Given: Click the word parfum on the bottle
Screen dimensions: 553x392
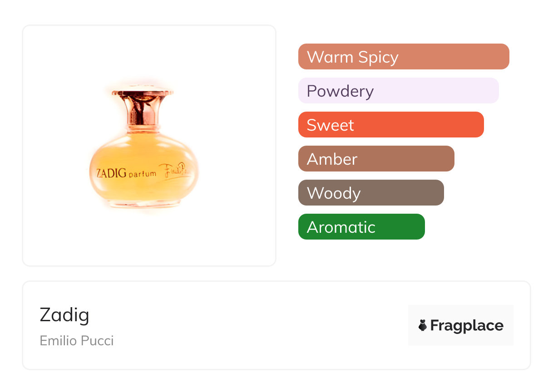Looking at the screenshot, I should point(142,174).
